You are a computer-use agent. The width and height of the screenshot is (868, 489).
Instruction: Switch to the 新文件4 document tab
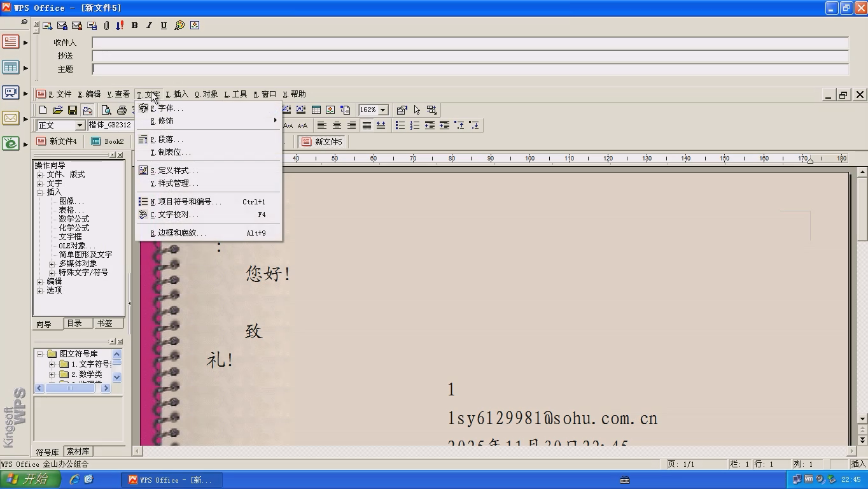[57, 141]
